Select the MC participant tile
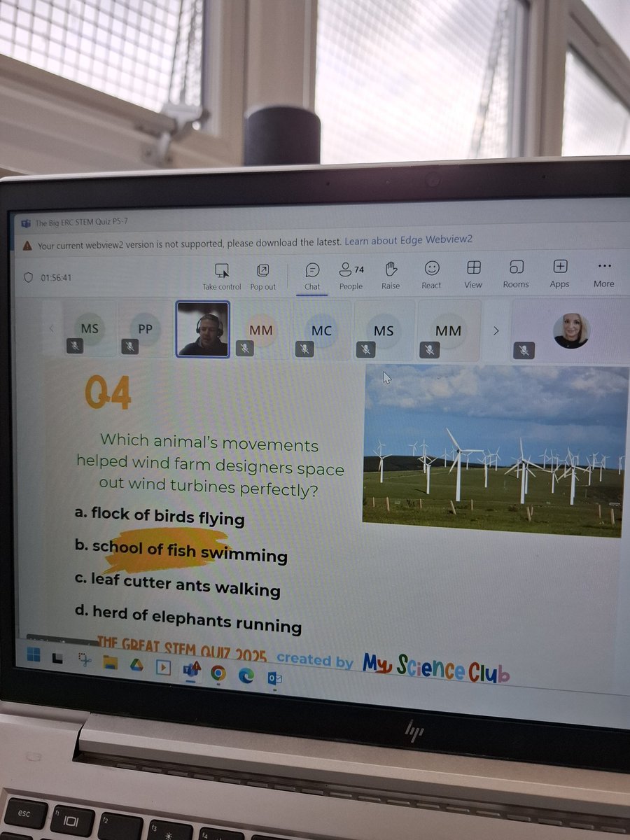630x840 pixels. [x=321, y=330]
